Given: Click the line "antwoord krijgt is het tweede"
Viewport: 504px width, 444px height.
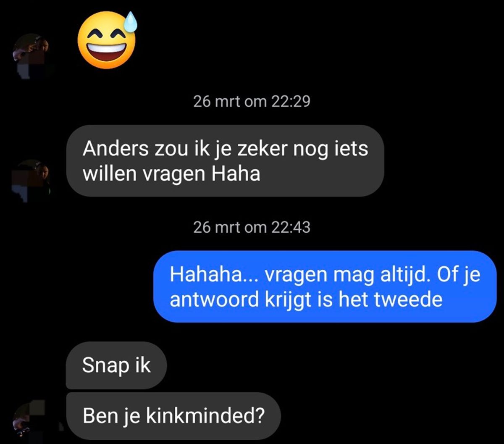Looking at the screenshot, I should pos(306,300).
